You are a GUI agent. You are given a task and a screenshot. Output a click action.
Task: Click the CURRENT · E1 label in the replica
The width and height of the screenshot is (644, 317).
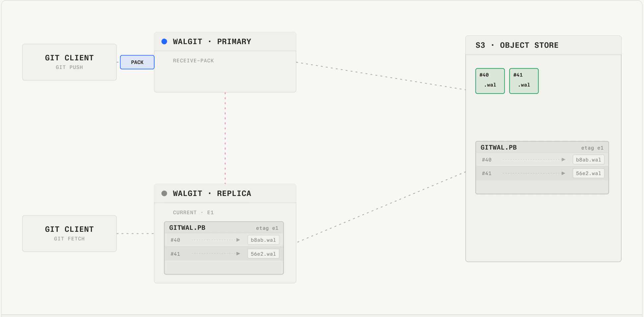tap(193, 213)
